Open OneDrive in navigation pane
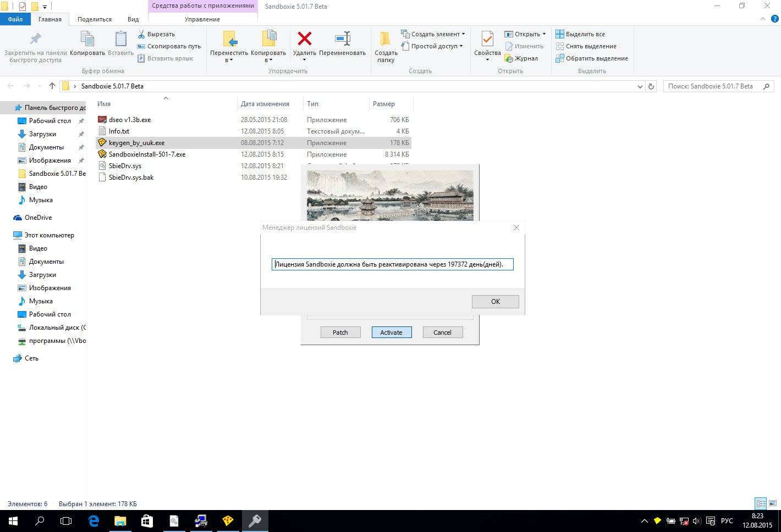The width and height of the screenshot is (781, 532). [37, 218]
